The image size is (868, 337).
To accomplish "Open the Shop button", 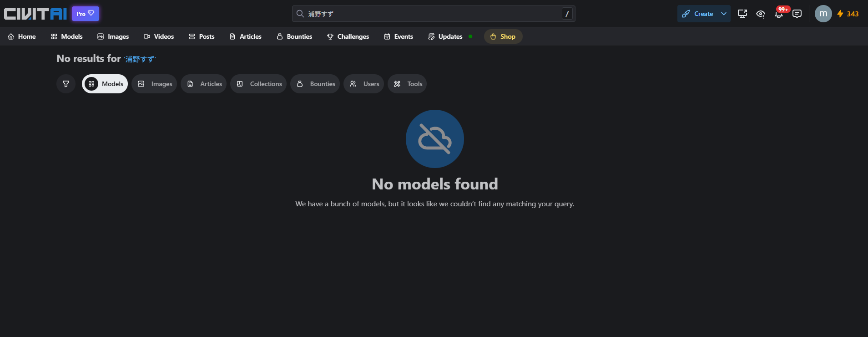I will (x=503, y=36).
